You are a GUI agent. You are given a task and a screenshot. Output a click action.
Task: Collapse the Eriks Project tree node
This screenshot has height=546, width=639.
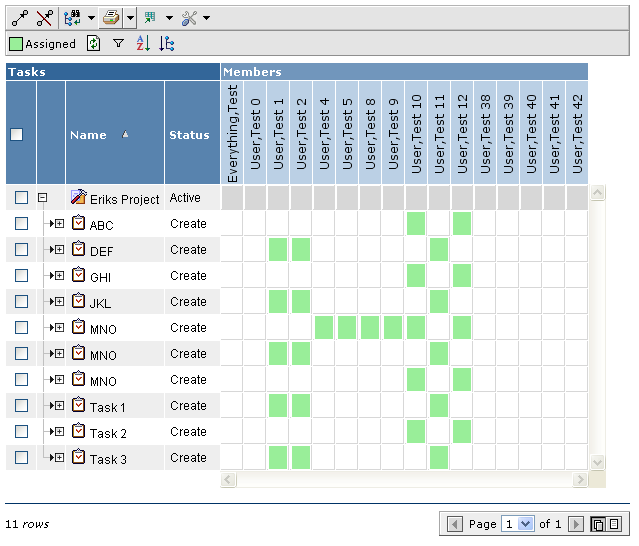pos(43,198)
